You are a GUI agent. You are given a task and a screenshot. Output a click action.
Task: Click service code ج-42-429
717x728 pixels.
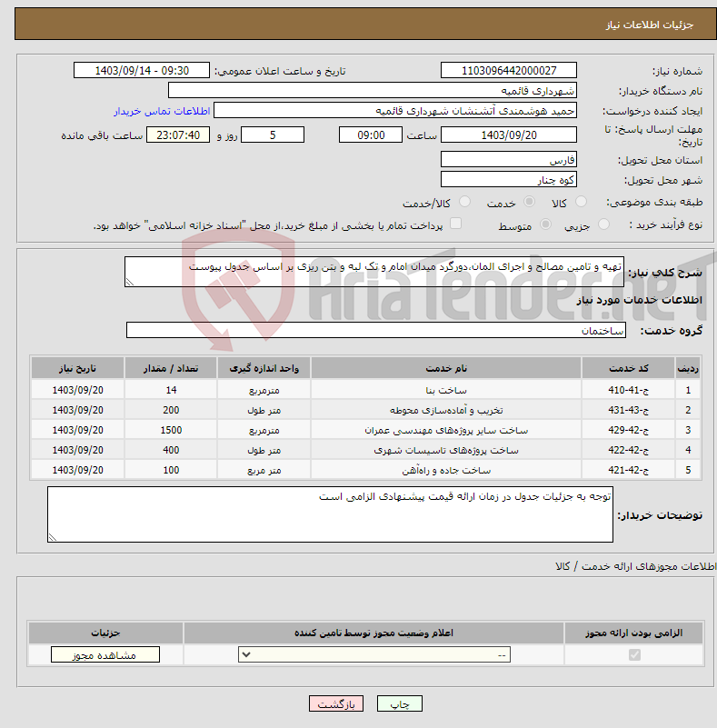click(628, 430)
